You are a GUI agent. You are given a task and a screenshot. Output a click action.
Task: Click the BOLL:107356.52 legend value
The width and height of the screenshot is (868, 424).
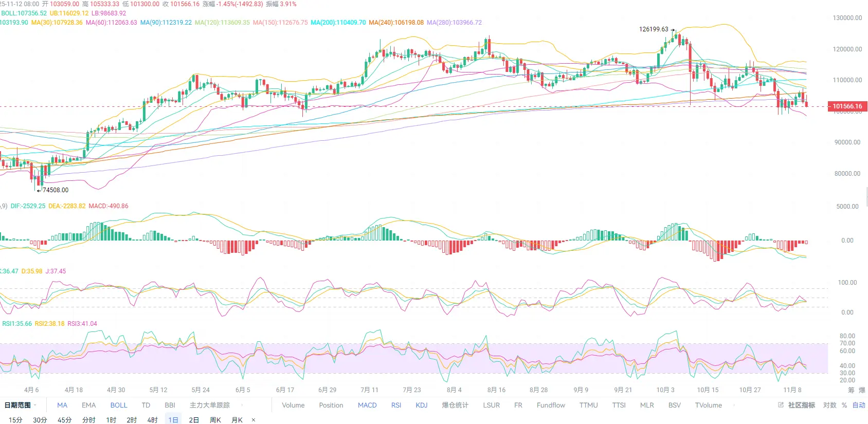(x=24, y=13)
